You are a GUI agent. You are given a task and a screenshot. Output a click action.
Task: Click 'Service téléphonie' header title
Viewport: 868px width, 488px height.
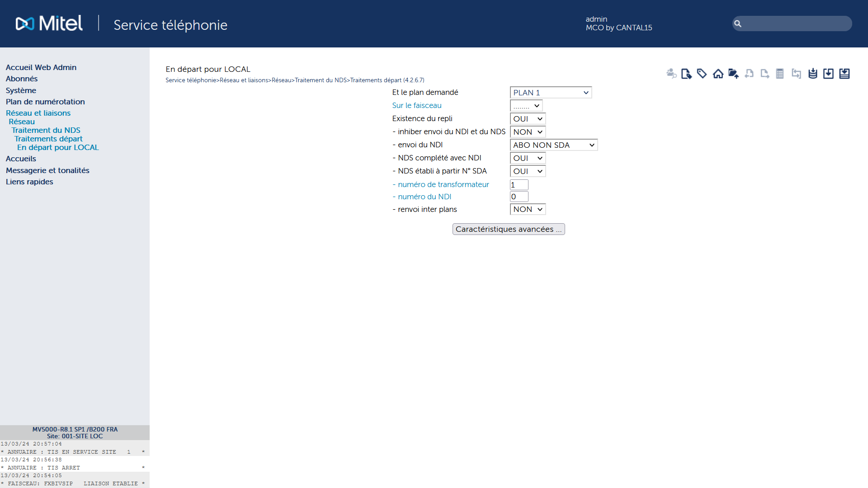(x=170, y=25)
